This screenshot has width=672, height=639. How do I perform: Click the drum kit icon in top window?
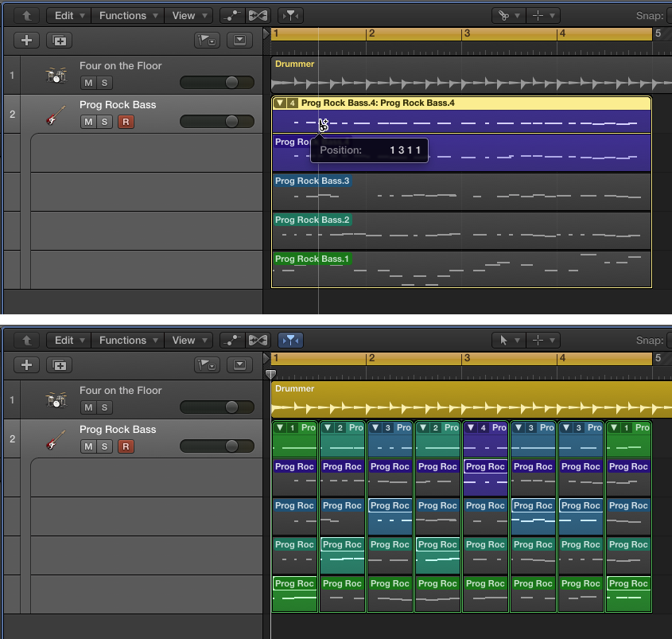pos(56,75)
